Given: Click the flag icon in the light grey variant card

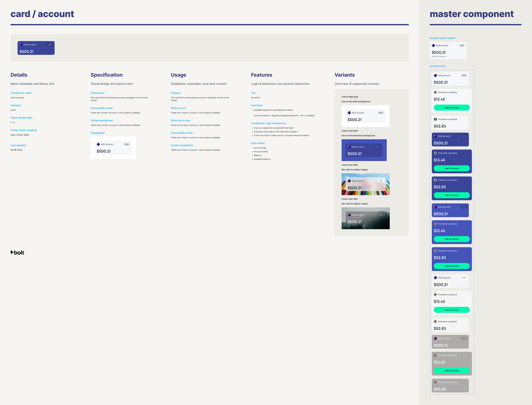Looking at the screenshot, I should 349,113.
